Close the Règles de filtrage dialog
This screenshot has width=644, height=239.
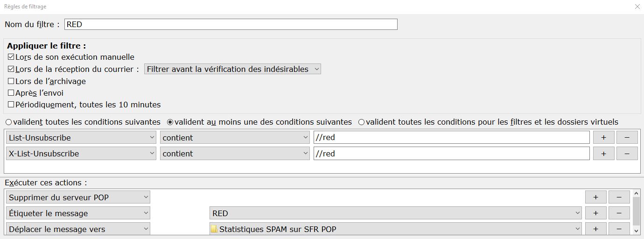click(x=637, y=7)
